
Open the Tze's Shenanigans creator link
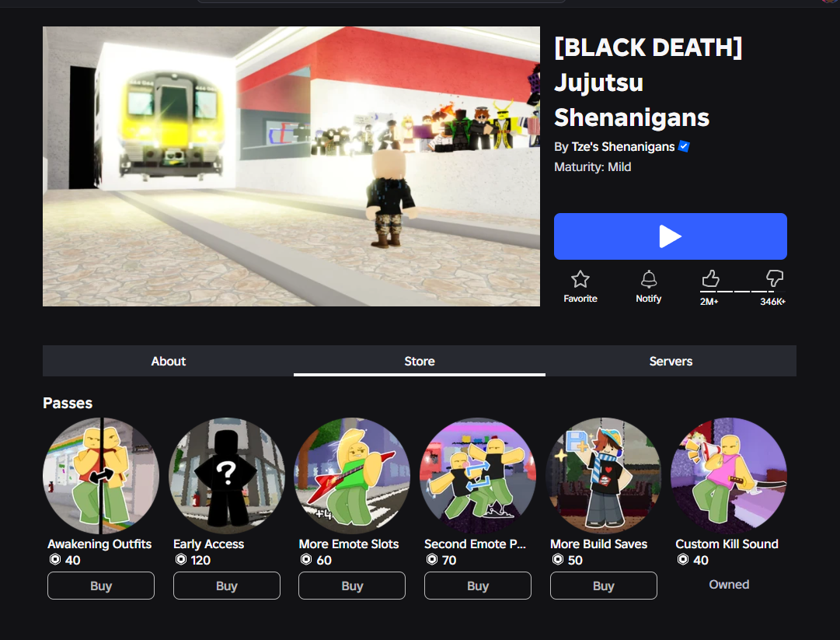click(623, 147)
